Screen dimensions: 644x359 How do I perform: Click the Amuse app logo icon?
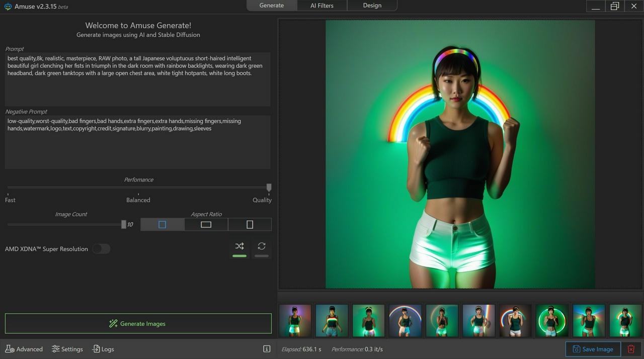click(x=8, y=7)
